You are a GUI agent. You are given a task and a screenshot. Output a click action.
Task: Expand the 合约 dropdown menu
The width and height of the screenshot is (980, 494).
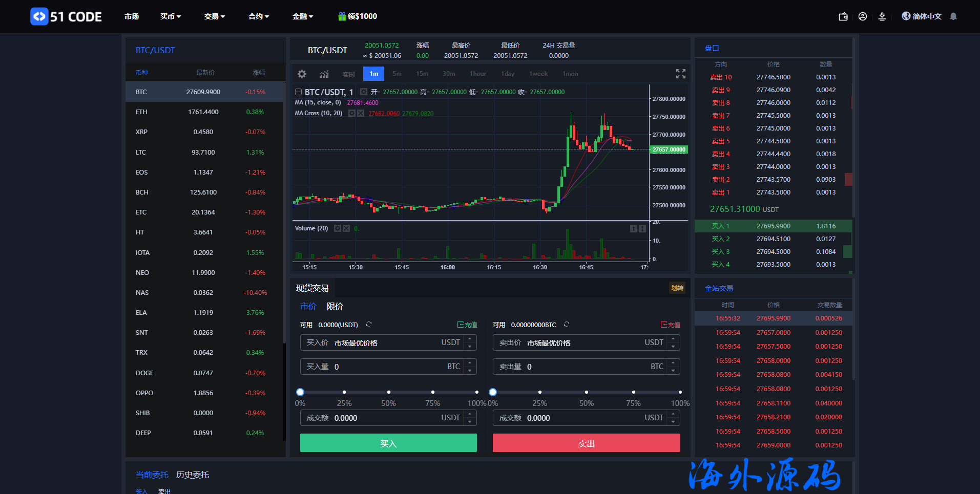coord(258,16)
